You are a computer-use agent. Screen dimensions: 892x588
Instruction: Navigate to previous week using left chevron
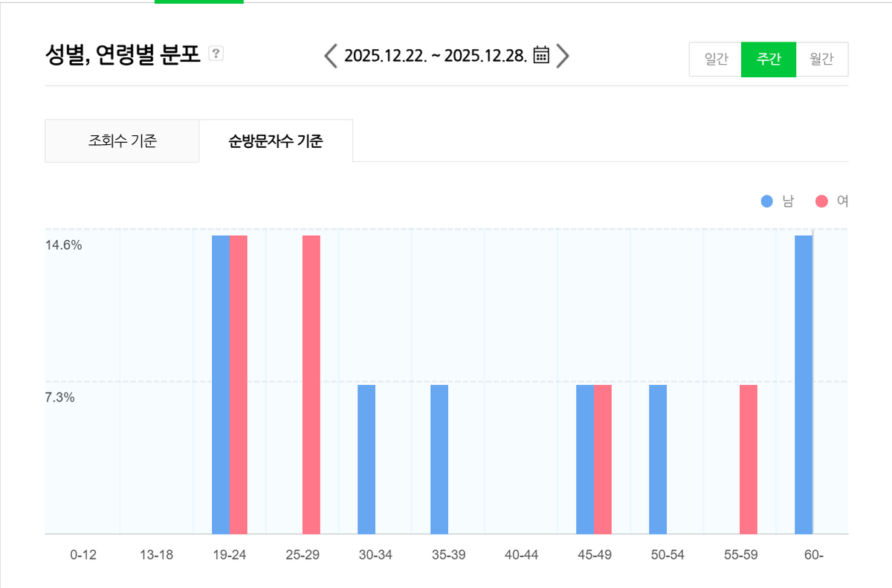[332, 55]
